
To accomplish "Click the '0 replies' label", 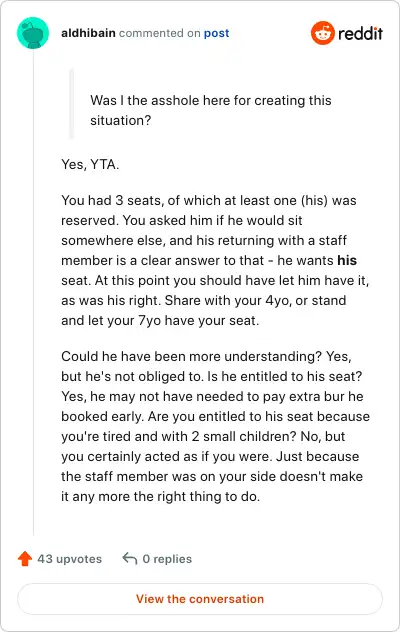I will click(167, 559).
